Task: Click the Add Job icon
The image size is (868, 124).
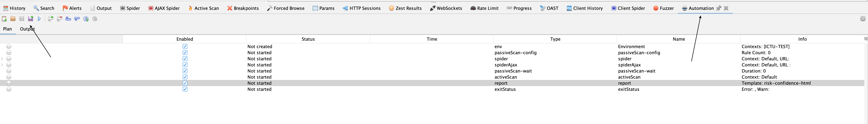Action: click(51, 19)
